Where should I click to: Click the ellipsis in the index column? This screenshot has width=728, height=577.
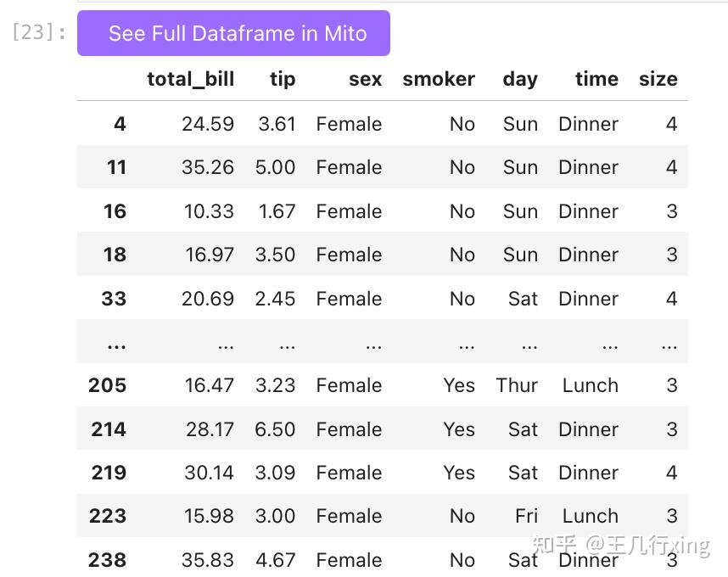tap(116, 345)
